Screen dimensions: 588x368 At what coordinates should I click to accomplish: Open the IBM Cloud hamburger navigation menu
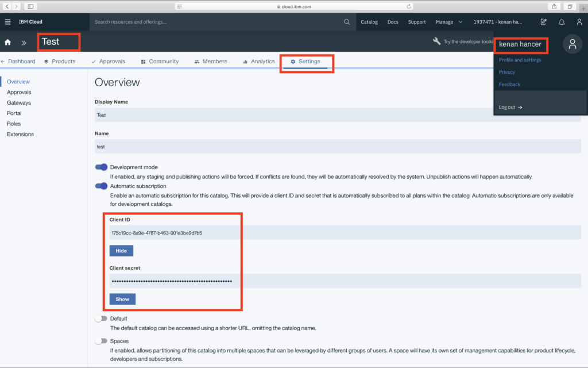tap(7, 22)
